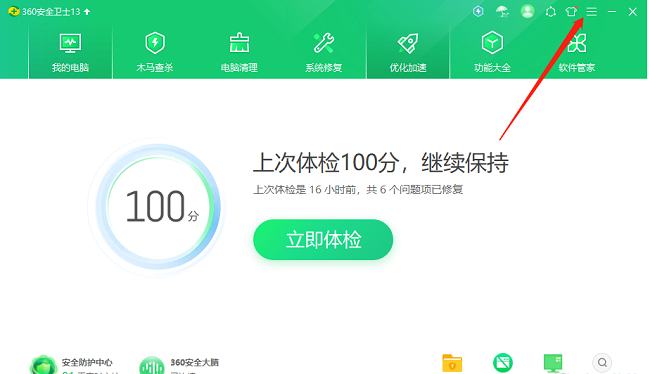Open the green monitor desktop icon

(553, 363)
